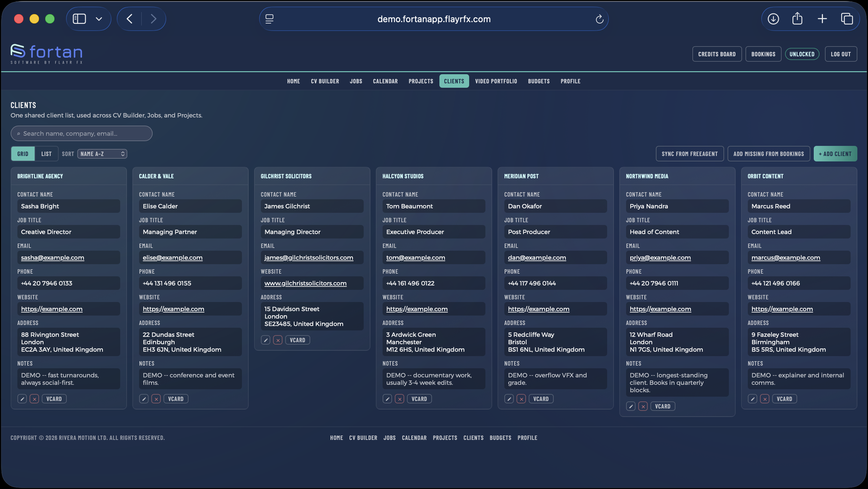The image size is (868, 489).
Task: Delete the Brightline Agency client
Action: (34, 399)
